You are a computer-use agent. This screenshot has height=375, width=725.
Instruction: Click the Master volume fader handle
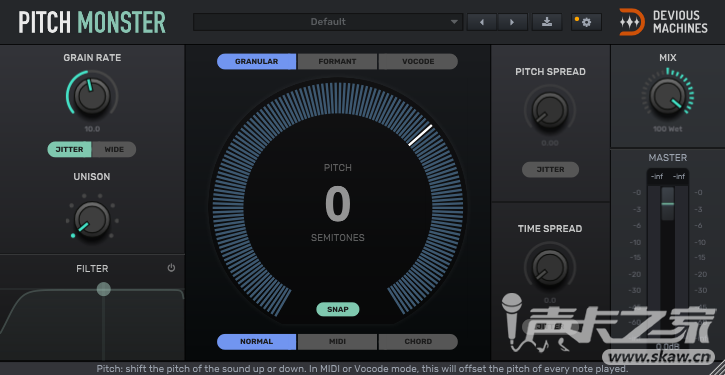click(667, 203)
